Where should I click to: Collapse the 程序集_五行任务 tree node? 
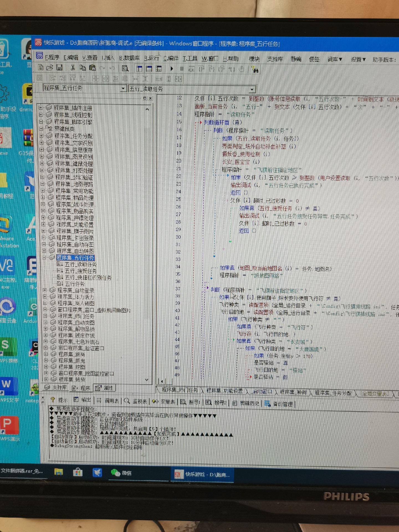point(44,257)
